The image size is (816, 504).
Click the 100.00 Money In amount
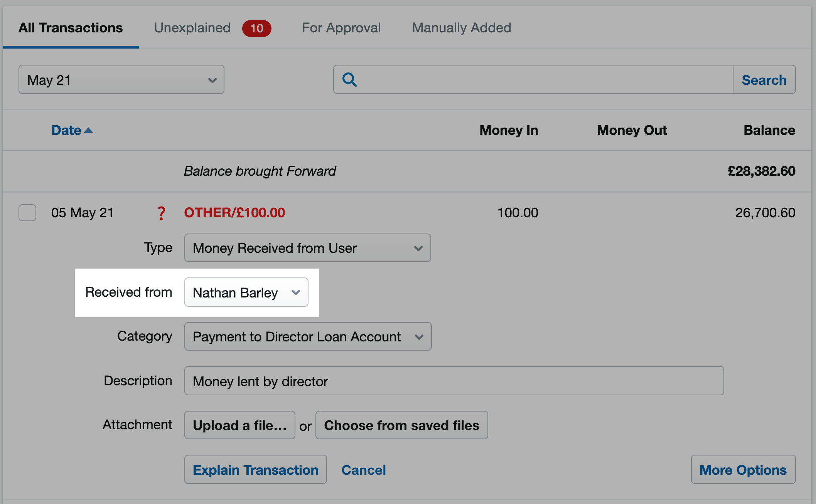(518, 213)
